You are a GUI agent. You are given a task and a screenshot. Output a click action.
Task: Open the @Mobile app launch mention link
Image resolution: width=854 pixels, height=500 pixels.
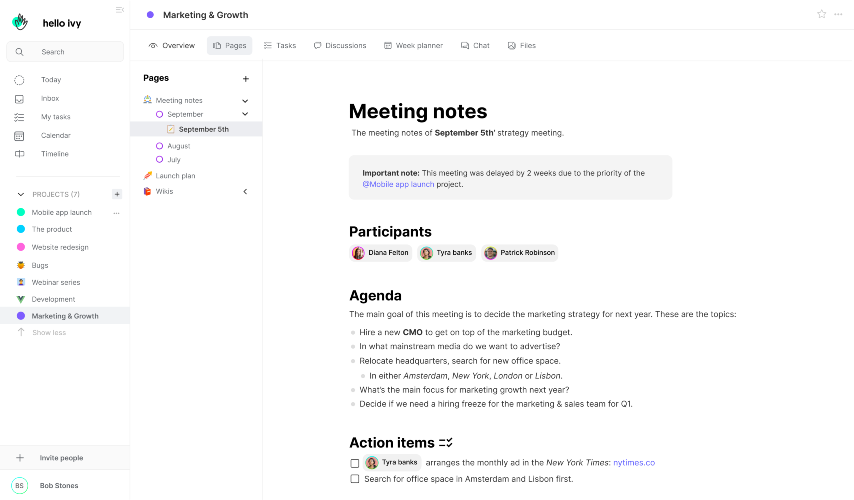pos(398,185)
